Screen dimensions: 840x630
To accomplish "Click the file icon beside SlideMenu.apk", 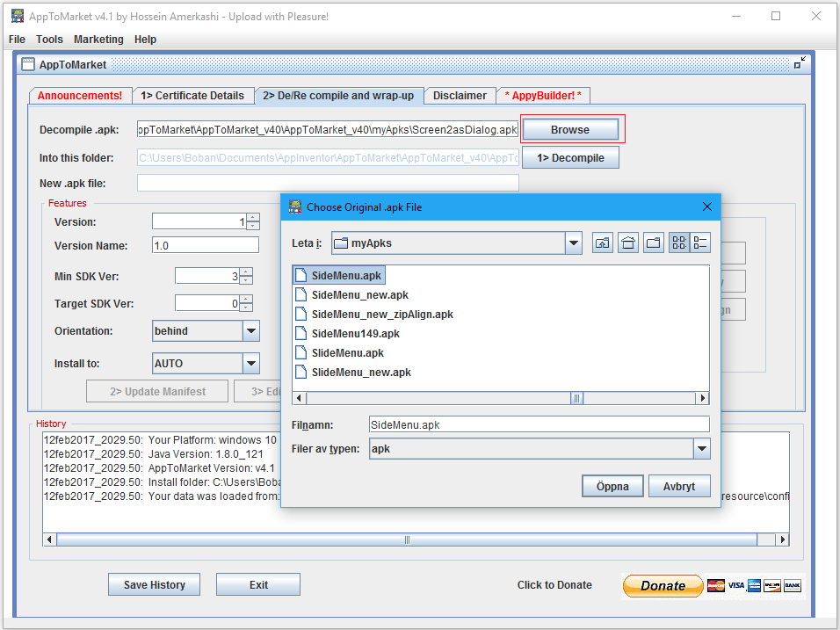I will pos(301,352).
